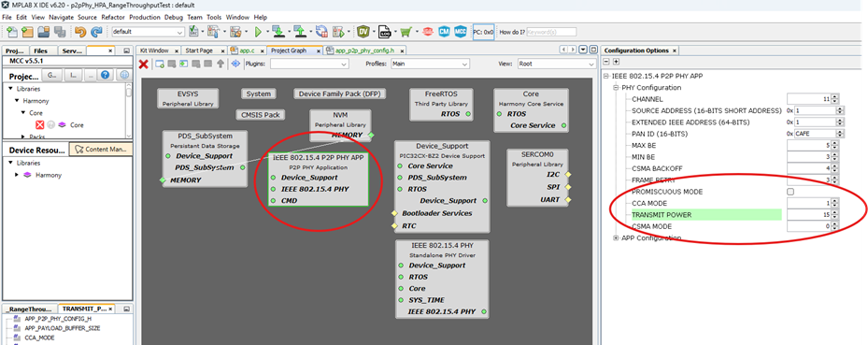Click the green shopping cart icon
This screenshot has width=868, height=345.
point(406,32)
